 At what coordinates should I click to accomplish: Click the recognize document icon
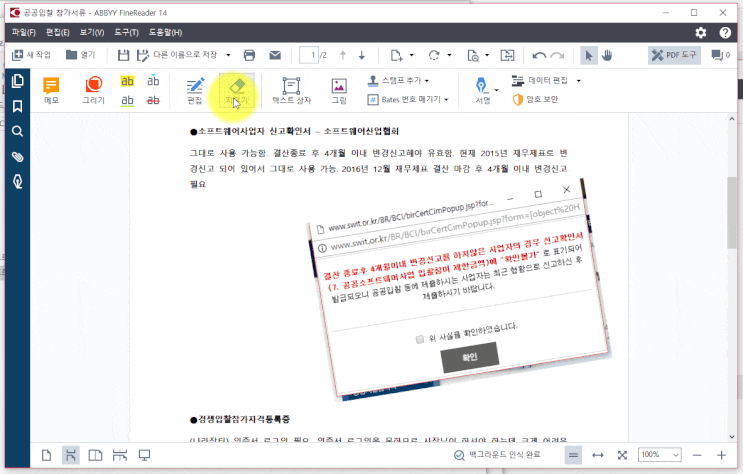[x=473, y=55]
